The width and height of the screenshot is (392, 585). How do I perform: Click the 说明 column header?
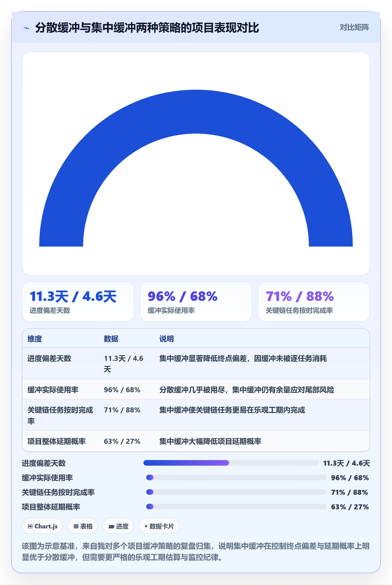pos(167,339)
